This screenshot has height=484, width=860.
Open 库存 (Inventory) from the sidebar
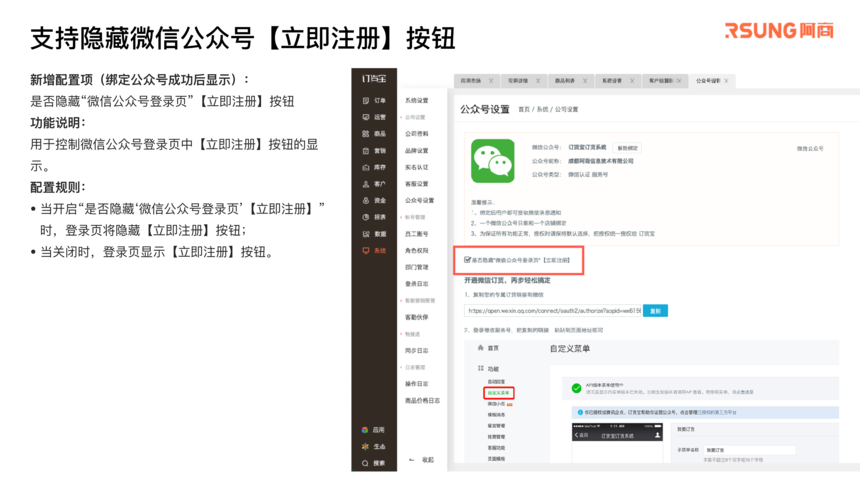tap(373, 167)
